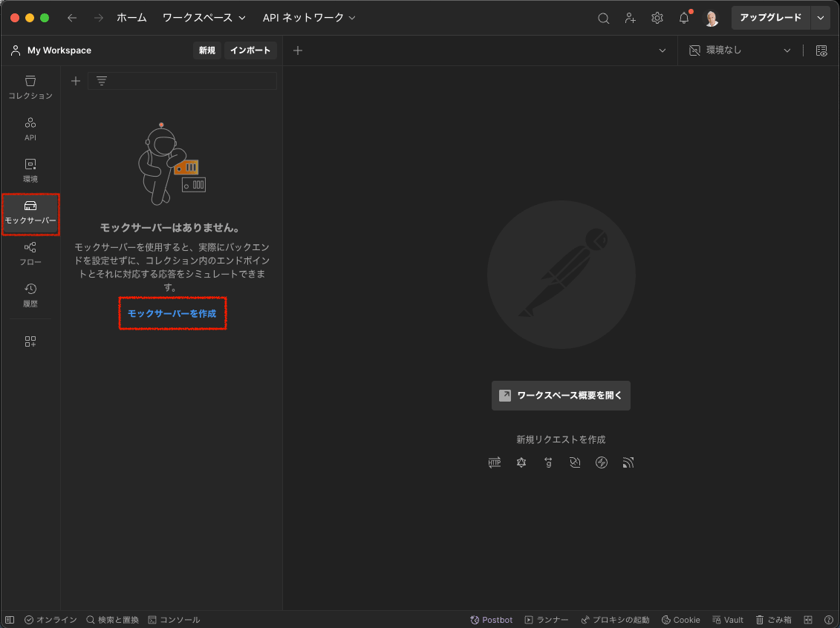Open the コンソール panel

pos(174,620)
